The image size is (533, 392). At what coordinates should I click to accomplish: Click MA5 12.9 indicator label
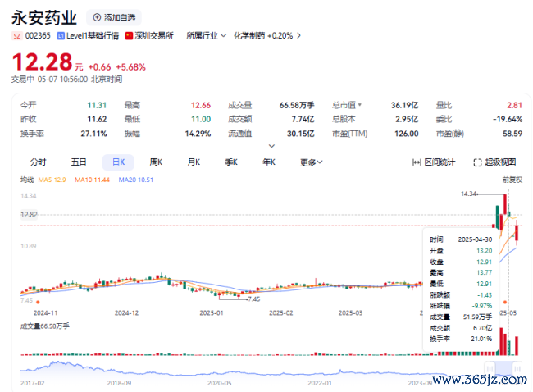pyautogui.click(x=52, y=180)
